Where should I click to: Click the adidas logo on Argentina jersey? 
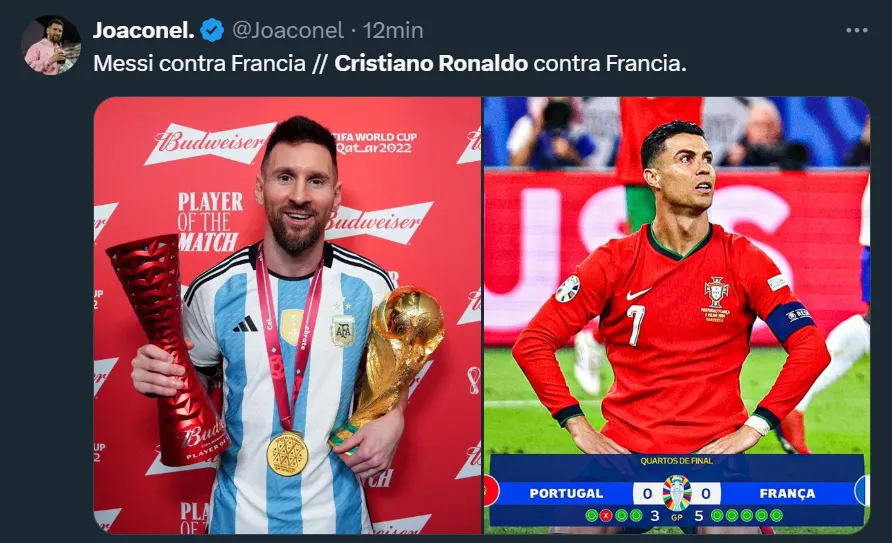[245, 325]
